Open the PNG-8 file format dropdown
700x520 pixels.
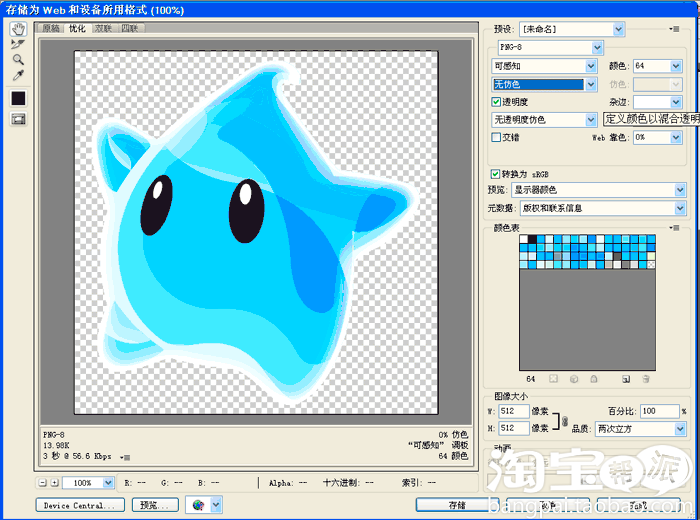click(548, 47)
